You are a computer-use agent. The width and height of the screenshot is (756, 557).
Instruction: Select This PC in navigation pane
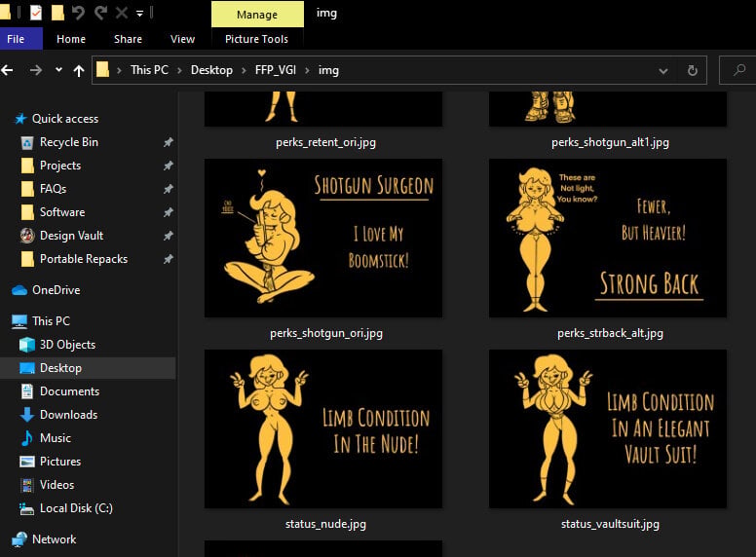pyautogui.click(x=51, y=321)
